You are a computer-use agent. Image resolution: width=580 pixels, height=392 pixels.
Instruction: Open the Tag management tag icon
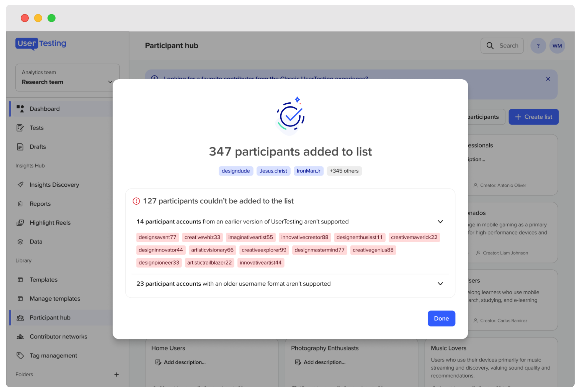tap(20, 356)
